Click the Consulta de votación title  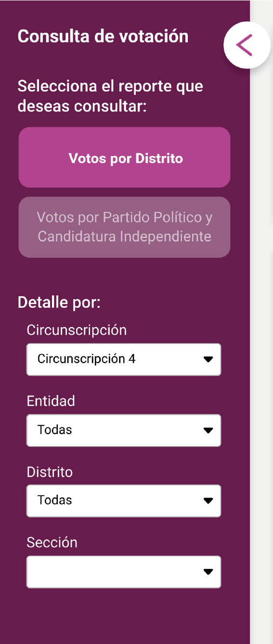(x=103, y=37)
